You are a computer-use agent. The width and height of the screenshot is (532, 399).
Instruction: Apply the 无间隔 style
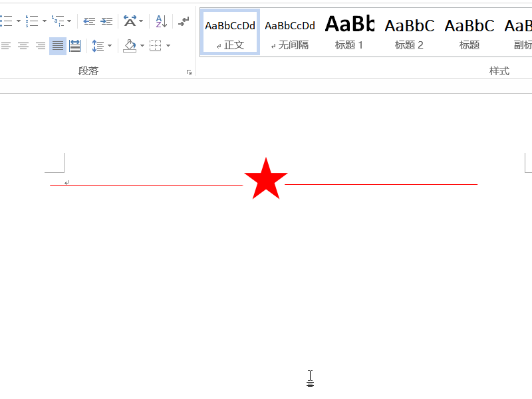coord(290,33)
